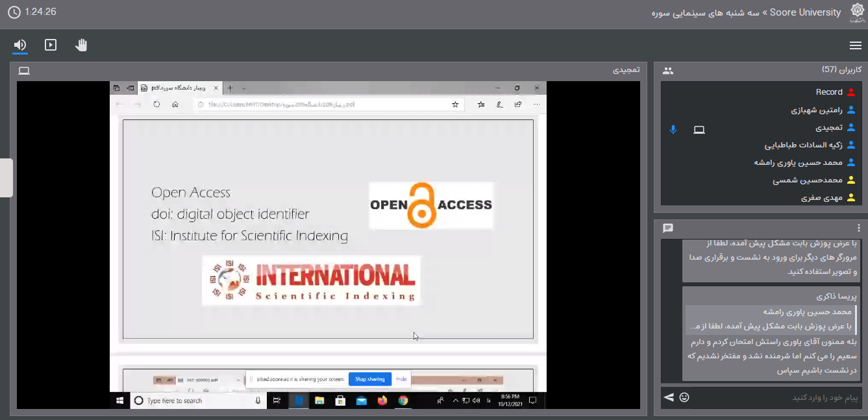The height and width of the screenshot is (420, 868).
Task: Open the hamburger menu at top right
Action: [x=855, y=45]
